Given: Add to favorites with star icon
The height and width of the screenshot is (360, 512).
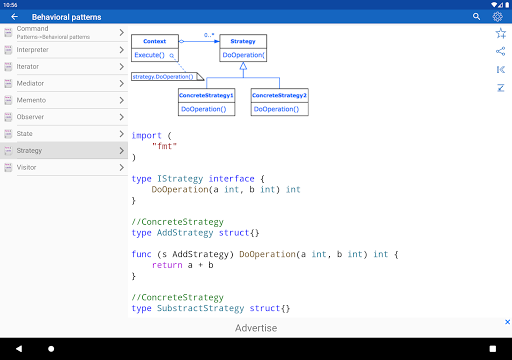Looking at the screenshot, I should click(x=500, y=33).
